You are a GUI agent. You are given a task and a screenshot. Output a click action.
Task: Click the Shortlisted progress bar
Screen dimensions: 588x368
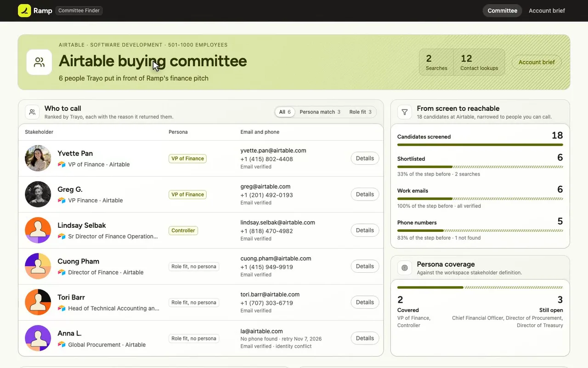pos(480,167)
